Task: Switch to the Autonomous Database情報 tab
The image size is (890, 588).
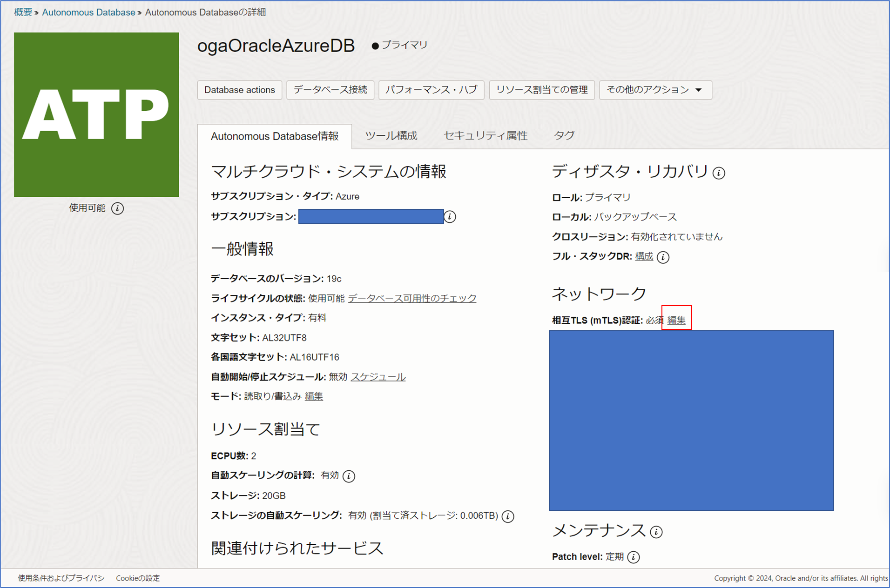Action: 275,136
